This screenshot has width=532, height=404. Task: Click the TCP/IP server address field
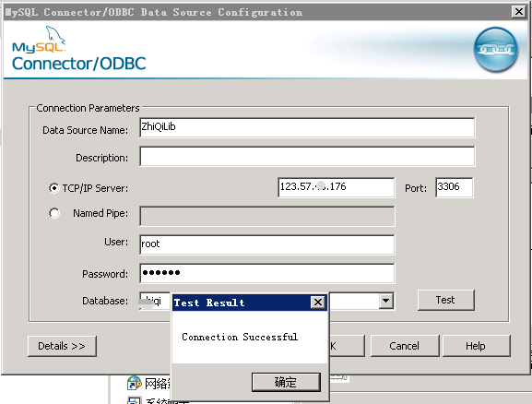336,187
